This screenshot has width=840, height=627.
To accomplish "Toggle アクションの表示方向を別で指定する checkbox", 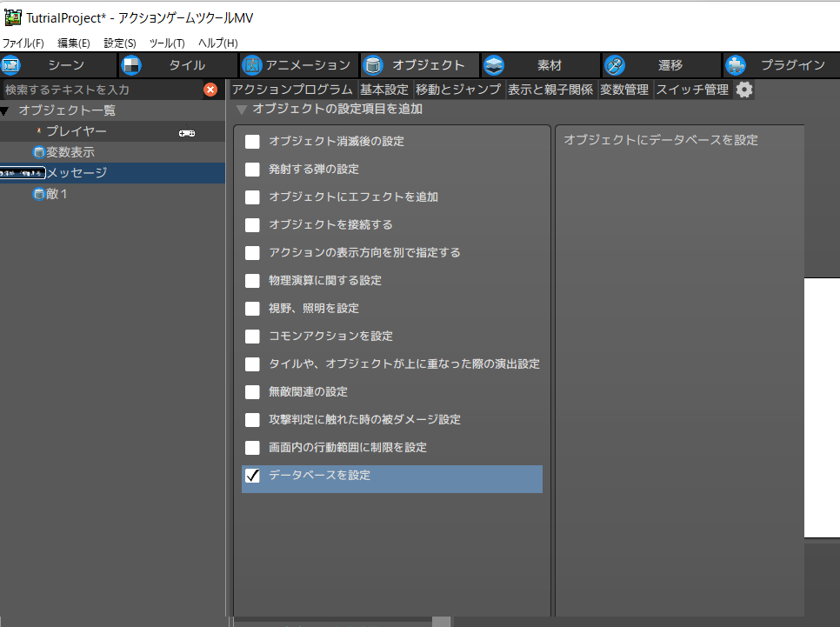I will (x=252, y=253).
